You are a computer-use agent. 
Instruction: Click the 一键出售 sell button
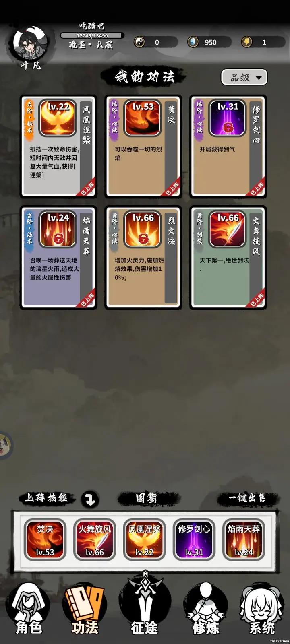(x=247, y=498)
